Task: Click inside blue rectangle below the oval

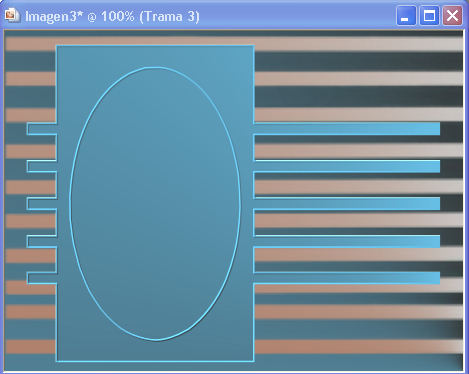Action: (155, 351)
